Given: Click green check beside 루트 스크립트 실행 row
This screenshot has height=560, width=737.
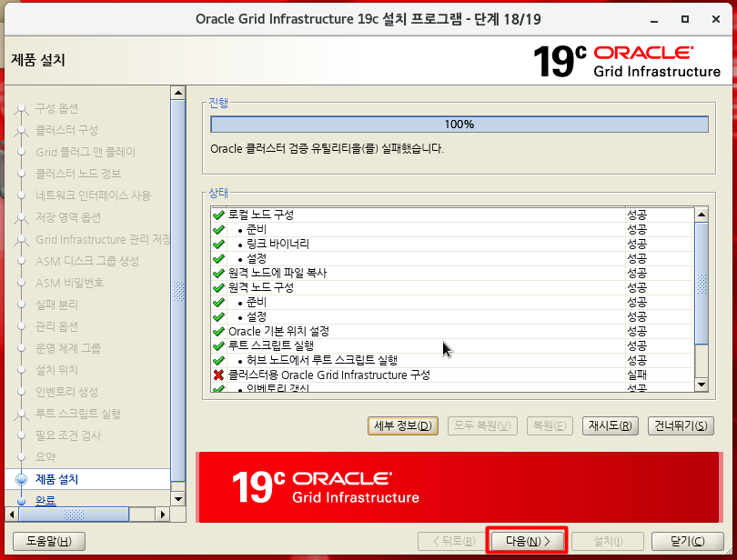Looking at the screenshot, I should (x=218, y=345).
